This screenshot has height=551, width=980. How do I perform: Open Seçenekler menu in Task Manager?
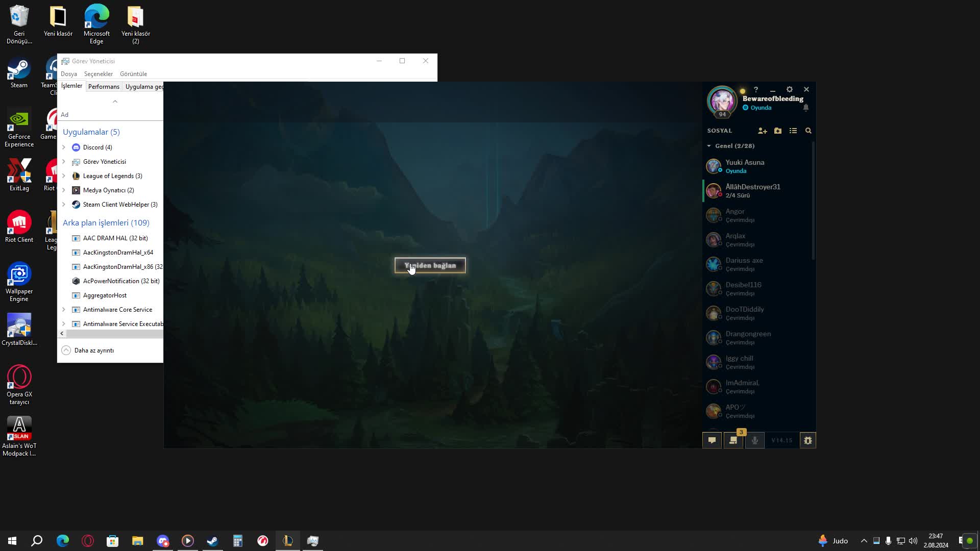tap(99, 74)
